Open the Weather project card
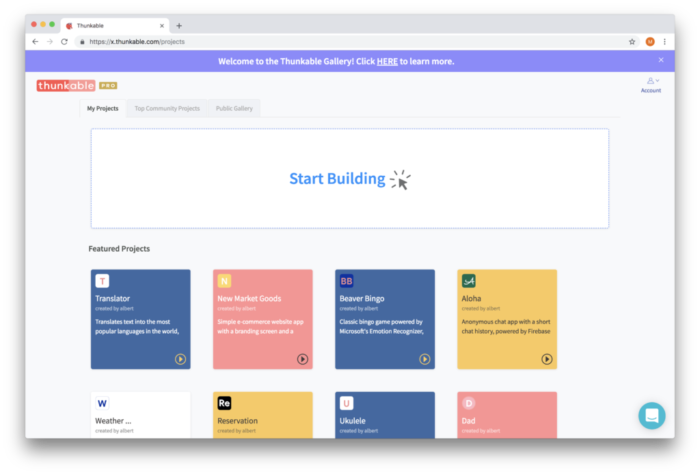 (141, 415)
